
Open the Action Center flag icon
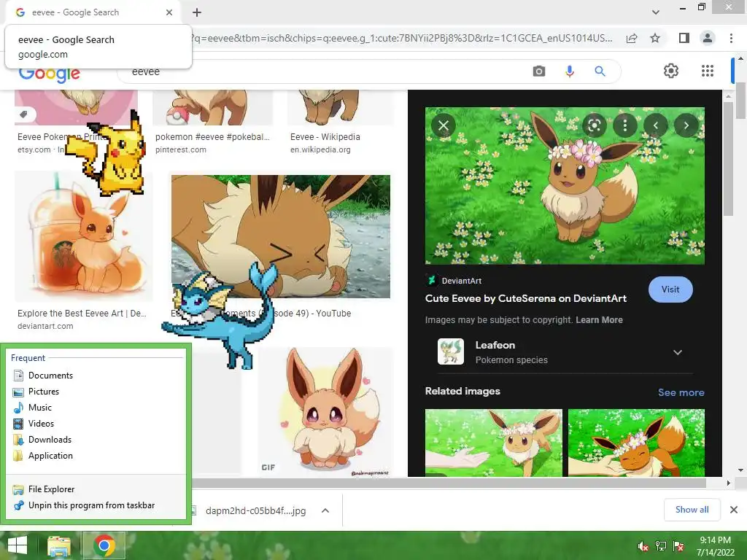point(678,546)
